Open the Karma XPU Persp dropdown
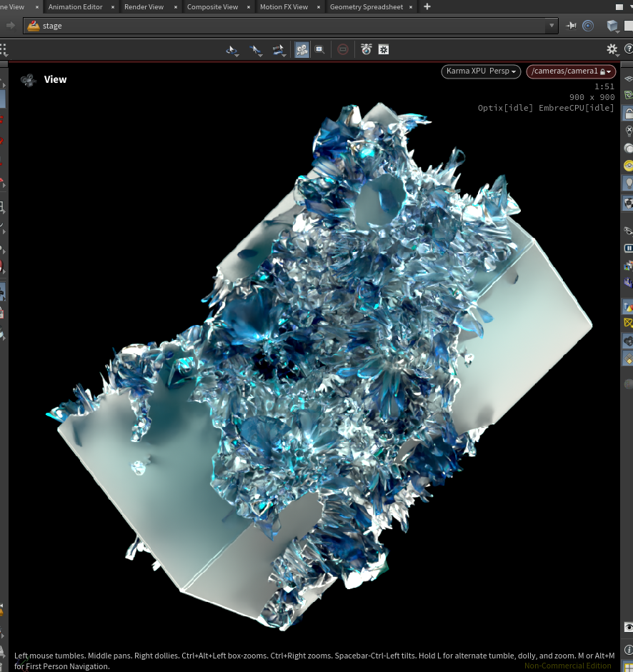This screenshot has height=672, width=633. (482, 71)
